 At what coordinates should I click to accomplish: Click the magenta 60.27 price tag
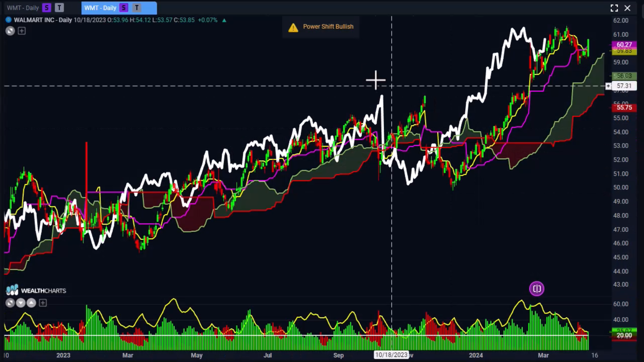[x=624, y=45]
